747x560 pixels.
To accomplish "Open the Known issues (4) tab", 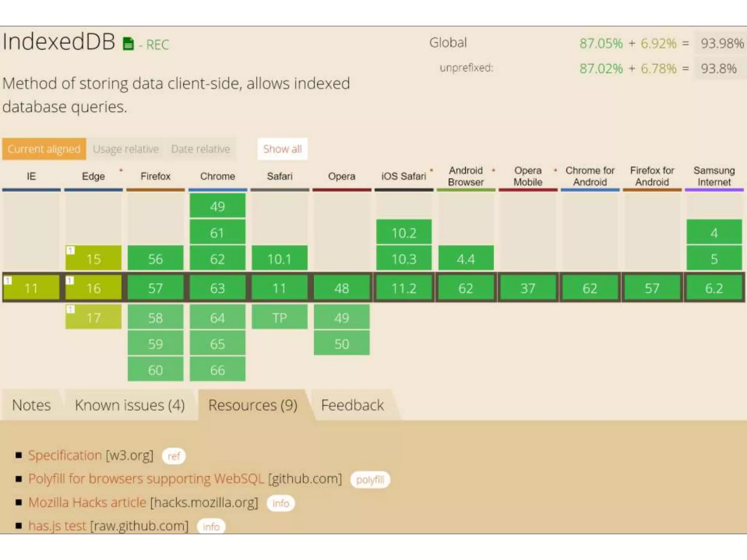I will click(130, 405).
